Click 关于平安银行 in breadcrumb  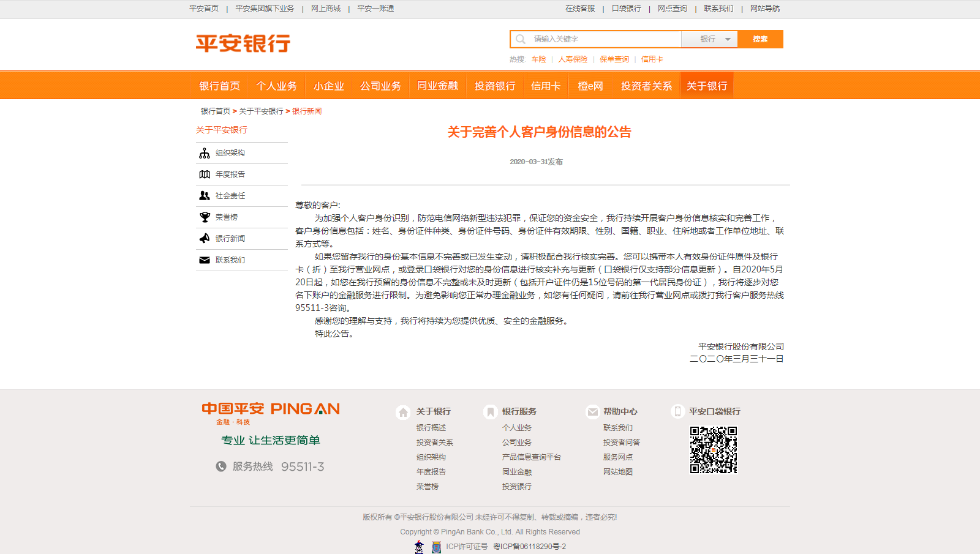pyautogui.click(x=261, y=111)
